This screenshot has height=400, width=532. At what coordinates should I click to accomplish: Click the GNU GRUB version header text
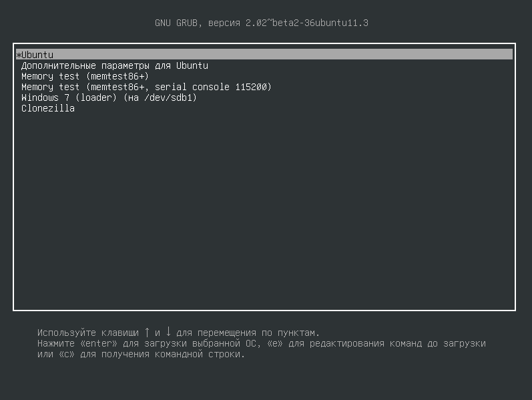click(262, 23)
